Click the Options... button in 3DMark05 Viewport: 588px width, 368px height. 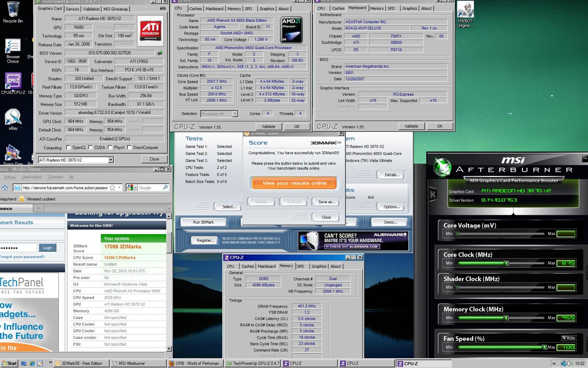tap(392, 207)
